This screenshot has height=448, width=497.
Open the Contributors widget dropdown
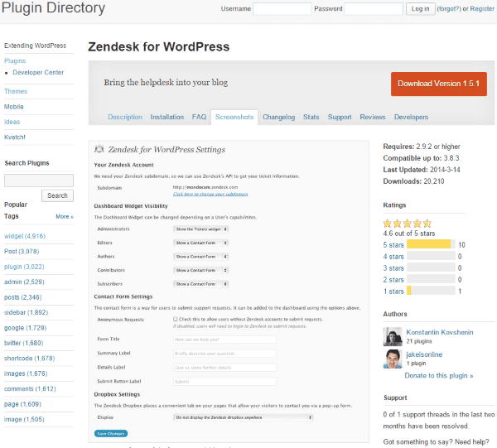(x=200, y=270)
